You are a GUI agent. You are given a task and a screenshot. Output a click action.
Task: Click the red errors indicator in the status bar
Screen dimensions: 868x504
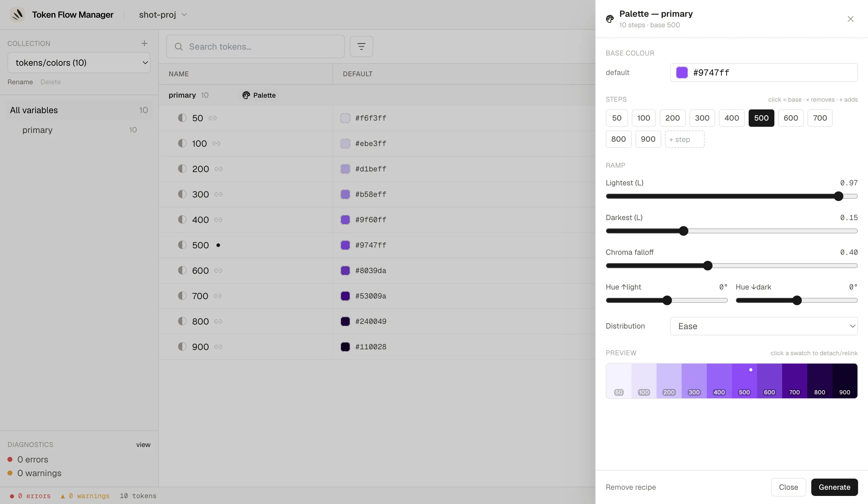click(30, 496)
